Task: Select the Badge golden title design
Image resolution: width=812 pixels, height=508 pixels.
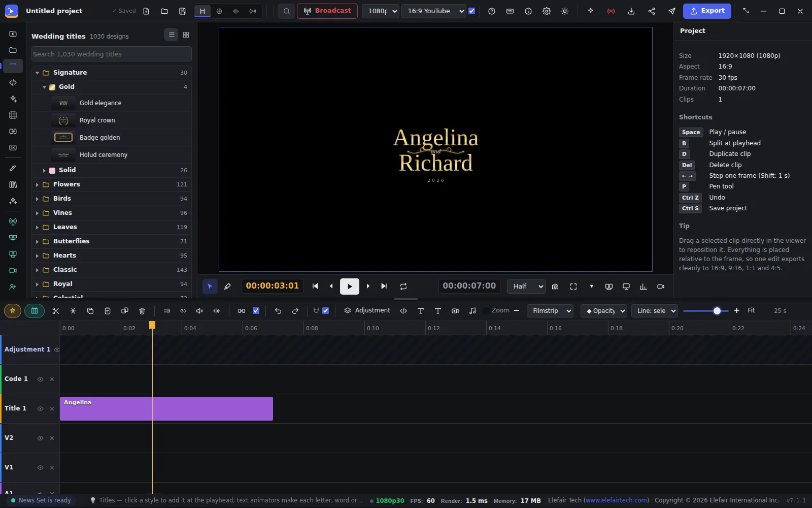Action: tap(112, 138)
